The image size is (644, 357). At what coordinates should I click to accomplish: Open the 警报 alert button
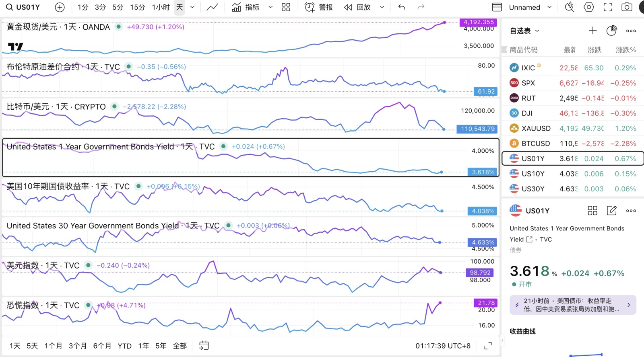319,7
